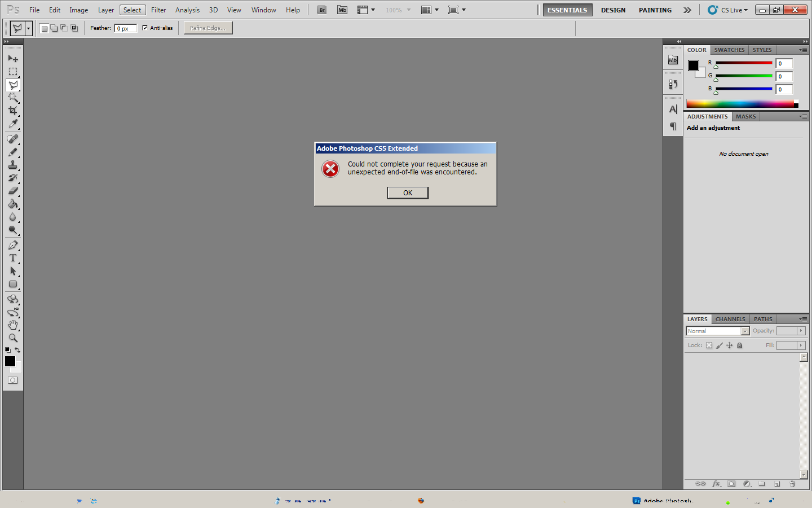Select the Paint Bucket tool
This screenshot has height=508, width=812.
point(13,204)
